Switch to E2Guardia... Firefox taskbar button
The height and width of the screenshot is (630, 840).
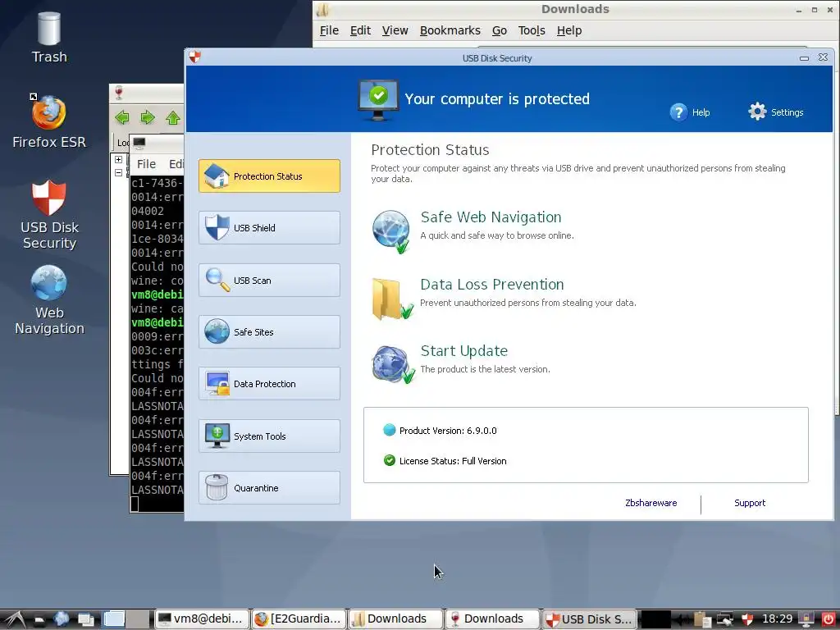pos(299,619)
